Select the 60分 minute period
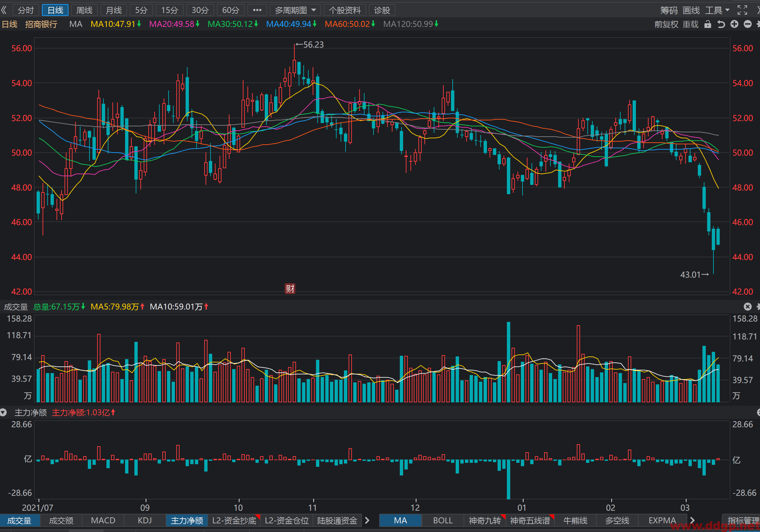Screen dimensions: 760x532 (231, 10)
